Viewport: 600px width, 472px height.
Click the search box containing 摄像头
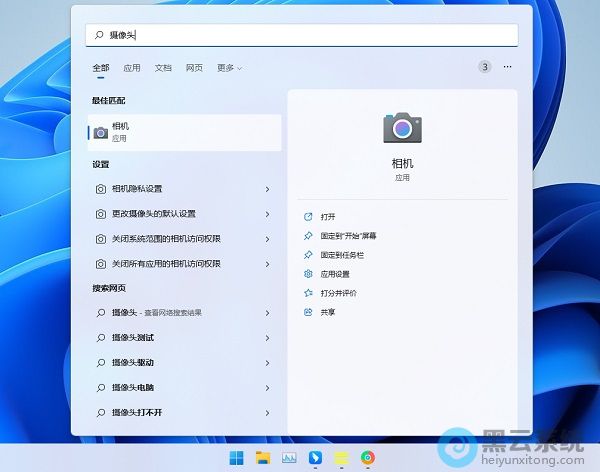coord(300,34)
